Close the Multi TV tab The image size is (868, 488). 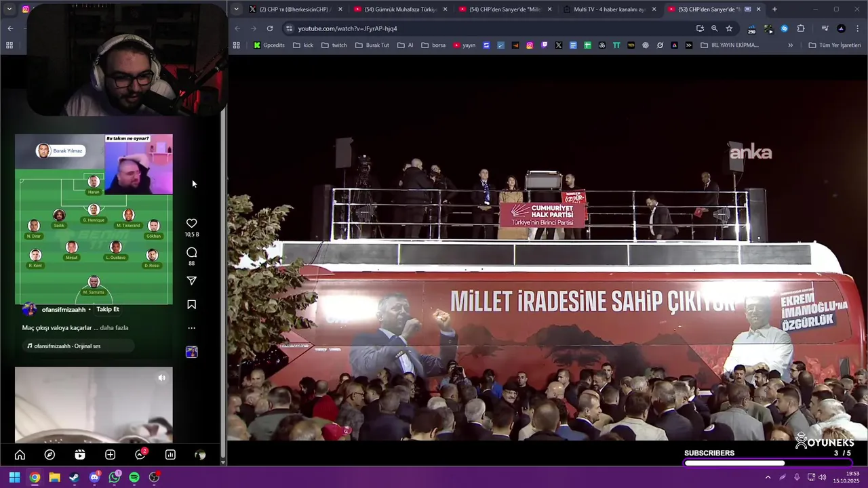[654, 9]
